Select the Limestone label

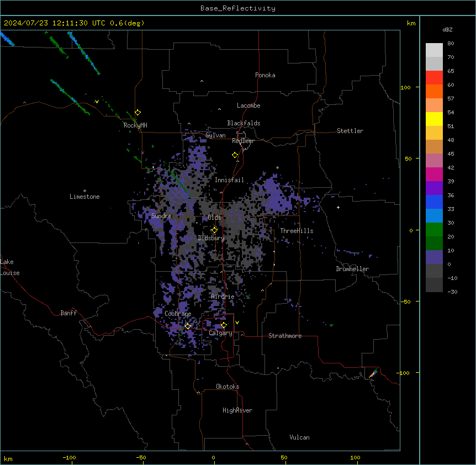coord(84,197)
